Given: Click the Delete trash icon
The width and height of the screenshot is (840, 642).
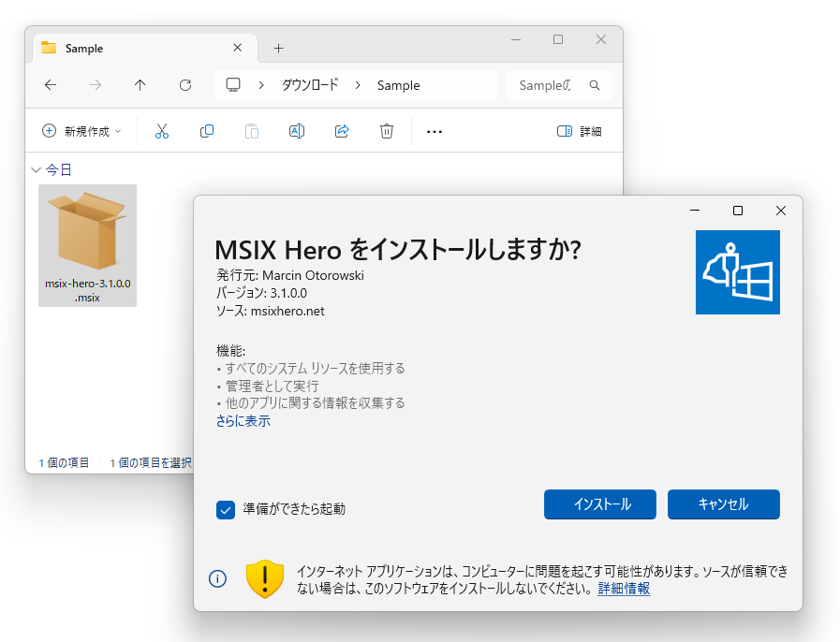Looking at the screenshot, I should coord(386,131).
